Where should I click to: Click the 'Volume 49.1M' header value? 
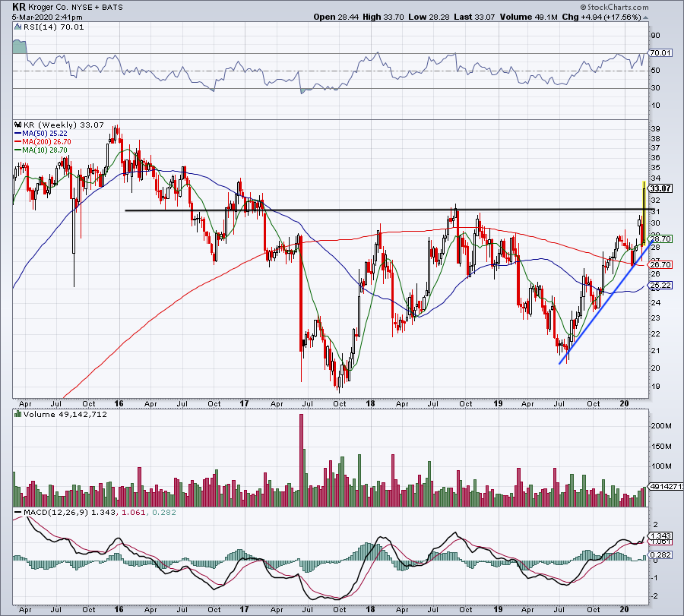point(529,17)
